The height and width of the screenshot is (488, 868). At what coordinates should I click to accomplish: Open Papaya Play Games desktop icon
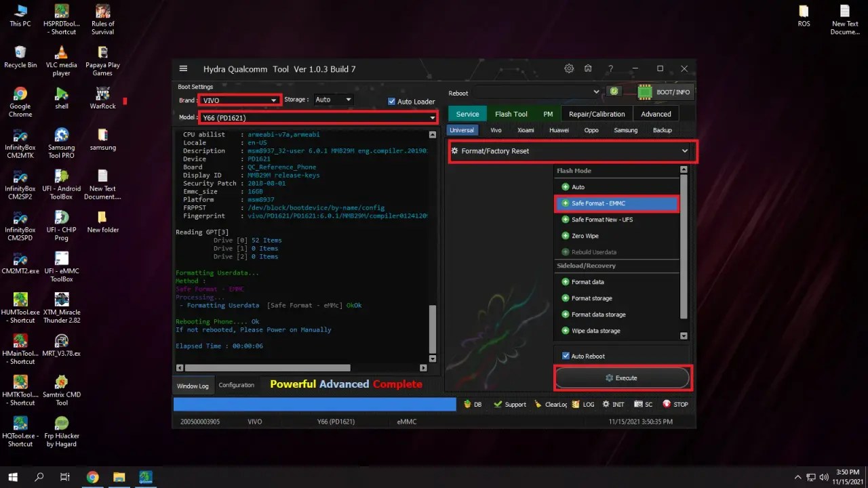[x=103, y=61]
